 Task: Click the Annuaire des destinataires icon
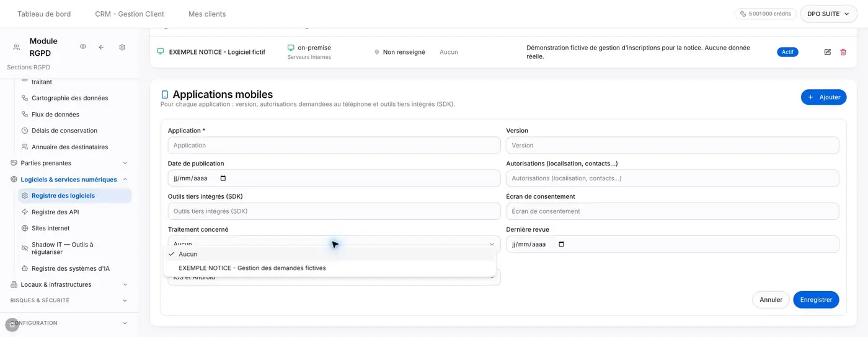[25, 147]
